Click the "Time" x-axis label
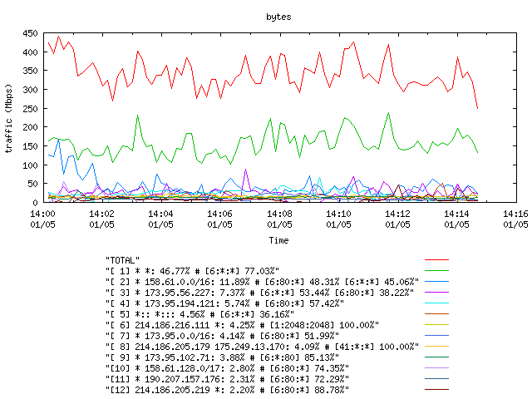Viewport: 532px width, 399px height. pyautogui.click(x=278, y=240)
